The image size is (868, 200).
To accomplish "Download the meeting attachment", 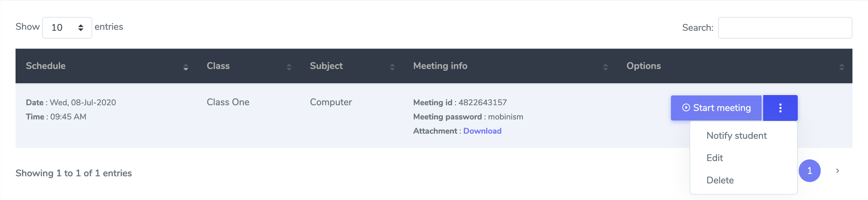I will [x=482, y=131].
